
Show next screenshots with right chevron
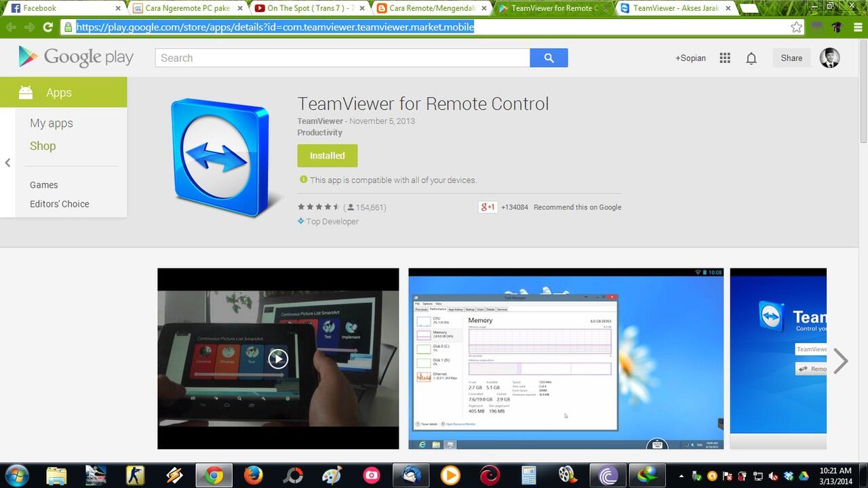[840, 361]
